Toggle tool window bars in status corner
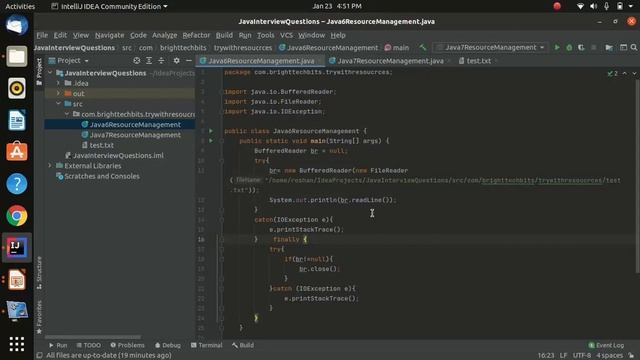Screen dimensions: 640x360 (40, 356)
